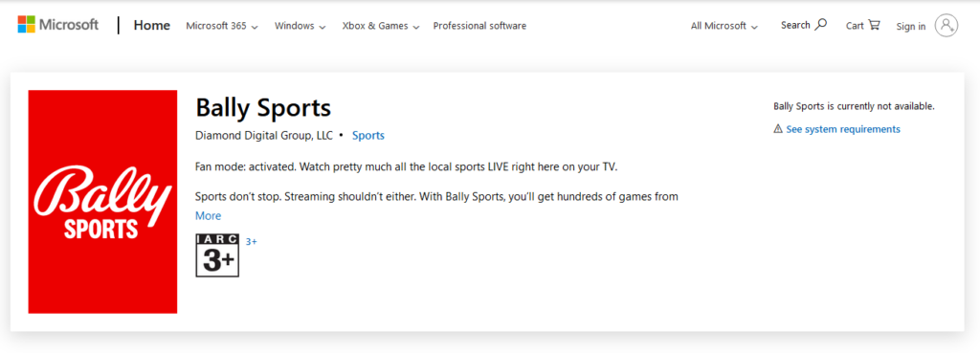Expand the Xbox & Games menu
Viewport: 980px width, 353px height.
pos(381,26)
